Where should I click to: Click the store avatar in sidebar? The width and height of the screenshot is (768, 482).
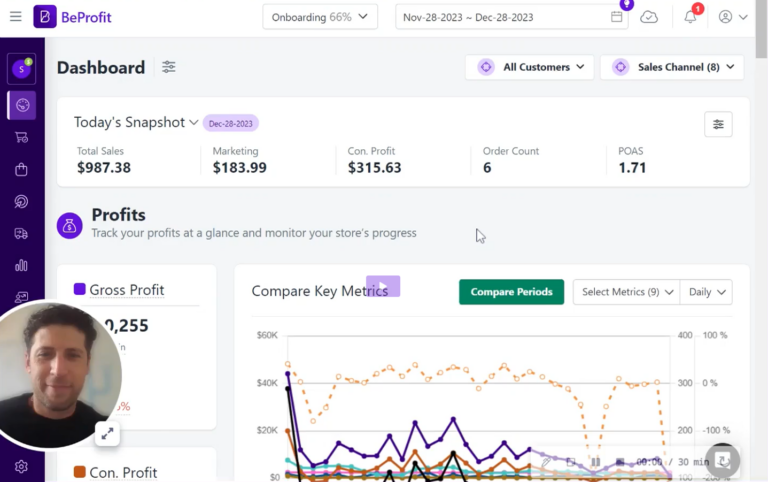(22, 69)
